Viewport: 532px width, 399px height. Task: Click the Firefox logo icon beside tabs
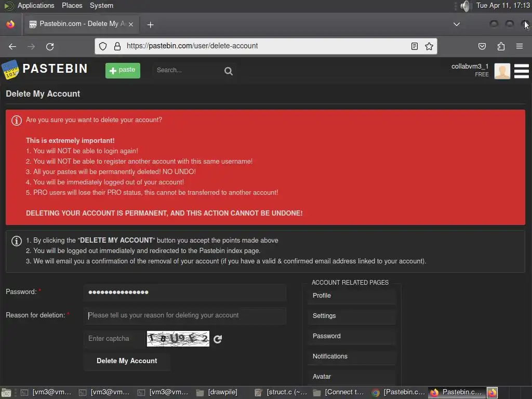(10, 24)
